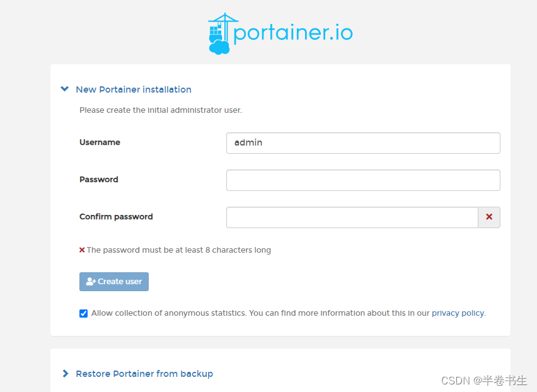Click the Confirm password label
Screen dimensions: 537x392
coord(116,217)
